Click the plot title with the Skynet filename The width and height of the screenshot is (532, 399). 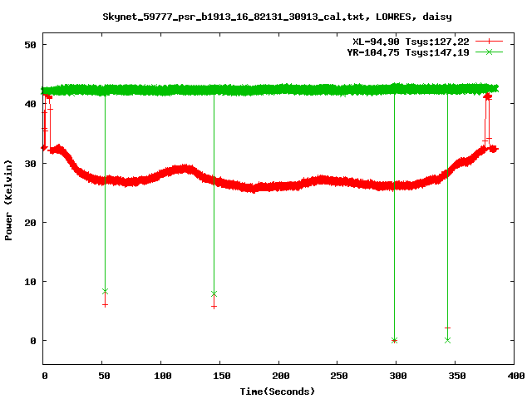click(x=277, y=17)
